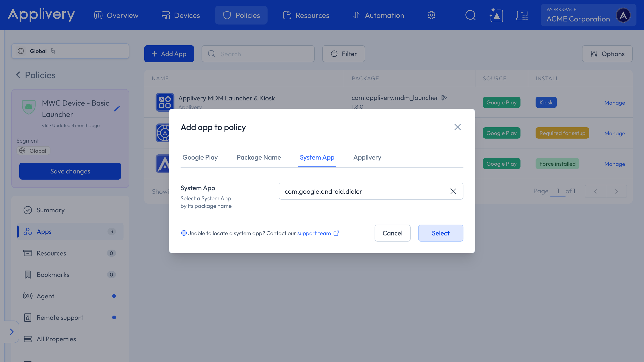Screen dimensions: 644x362
Task: Clear the system app package name field
Action: click(453, 191)
